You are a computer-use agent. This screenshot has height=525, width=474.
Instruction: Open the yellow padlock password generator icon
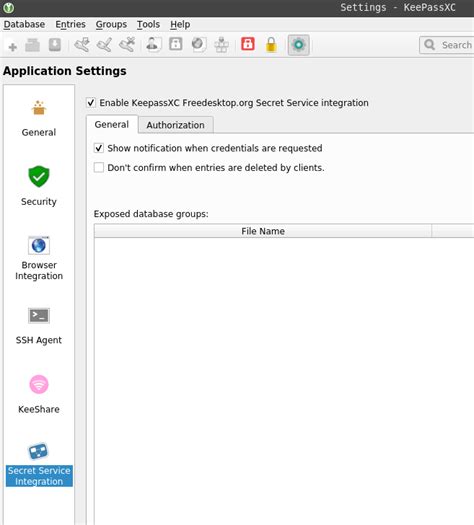coord(271,45)
